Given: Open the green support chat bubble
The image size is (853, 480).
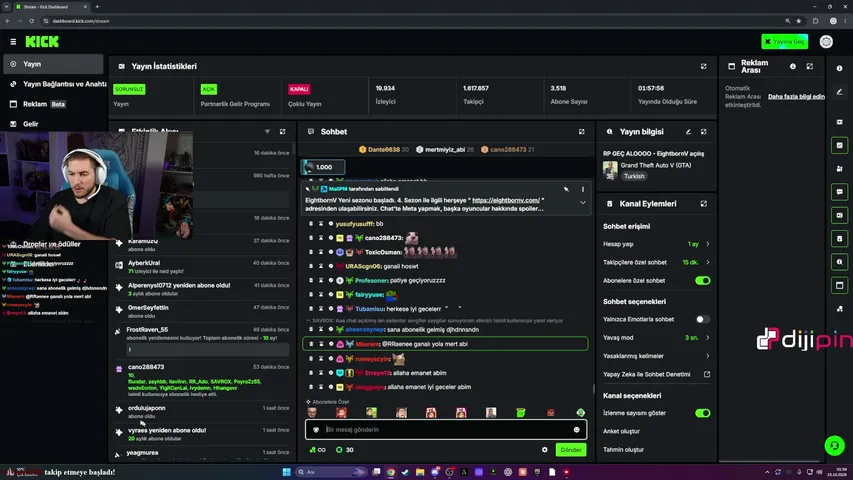Looking at the screenshot, I should pyautogui.click(x=835, y=445).
